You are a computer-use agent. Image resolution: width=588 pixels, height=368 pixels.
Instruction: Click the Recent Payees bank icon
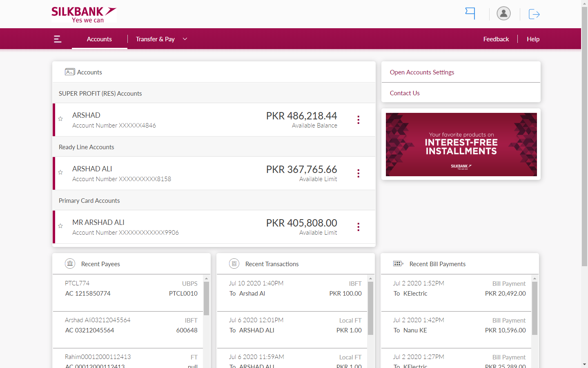(x=70, y=264)
